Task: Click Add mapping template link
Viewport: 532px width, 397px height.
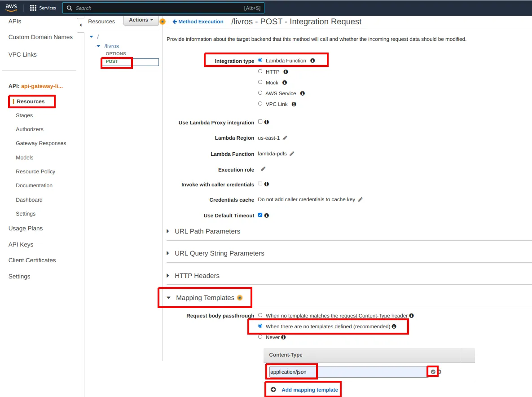Action: tap(310, 390)
